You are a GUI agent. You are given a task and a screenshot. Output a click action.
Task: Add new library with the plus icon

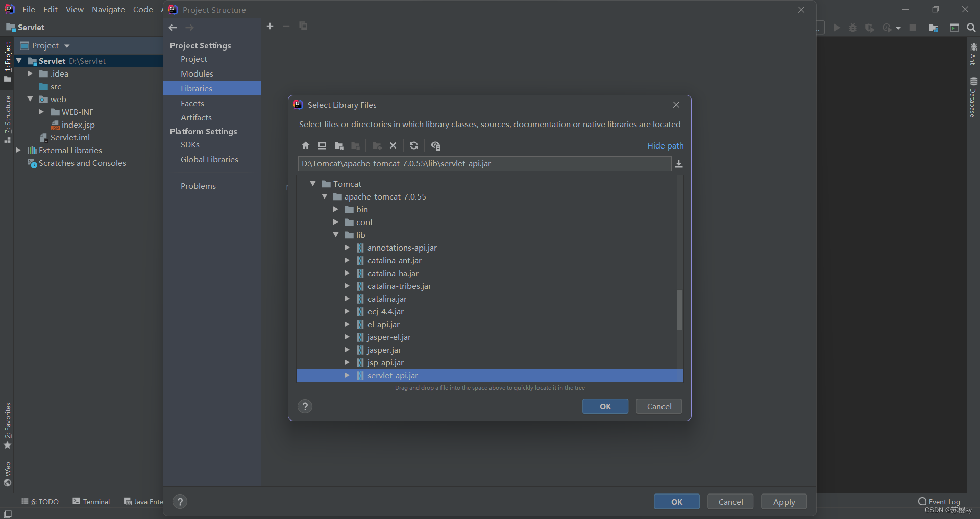pyautogui.click(x=270, y=26)
